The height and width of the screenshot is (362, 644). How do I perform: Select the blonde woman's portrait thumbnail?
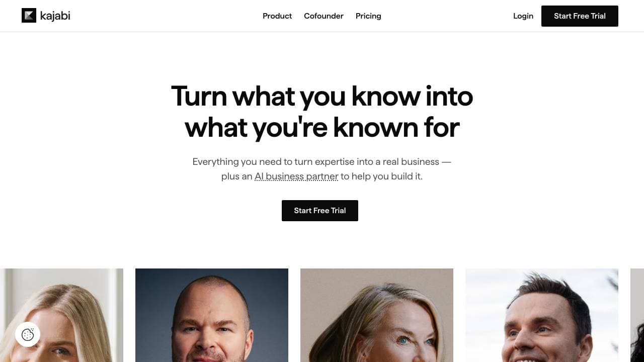[x=61, y=315]
